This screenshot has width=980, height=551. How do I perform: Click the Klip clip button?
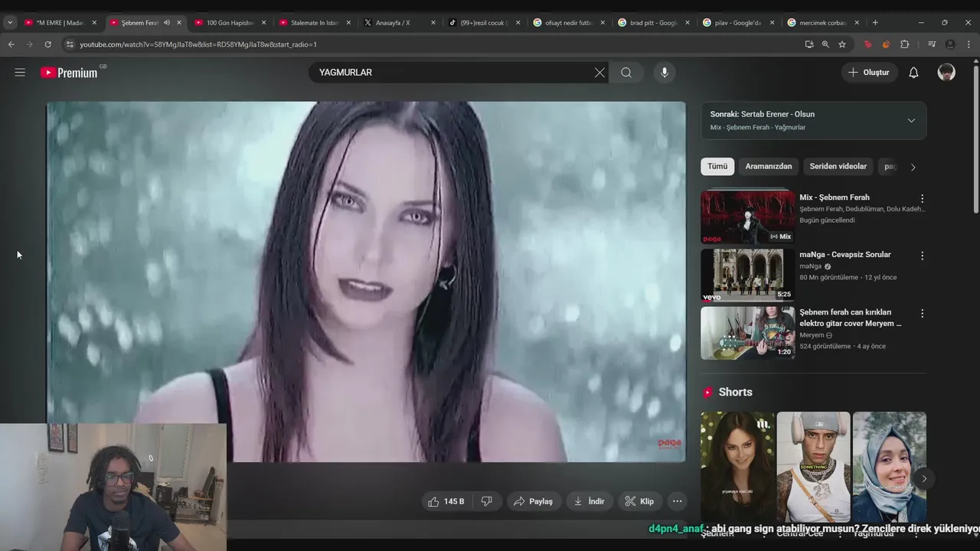[x=639, y=501]
